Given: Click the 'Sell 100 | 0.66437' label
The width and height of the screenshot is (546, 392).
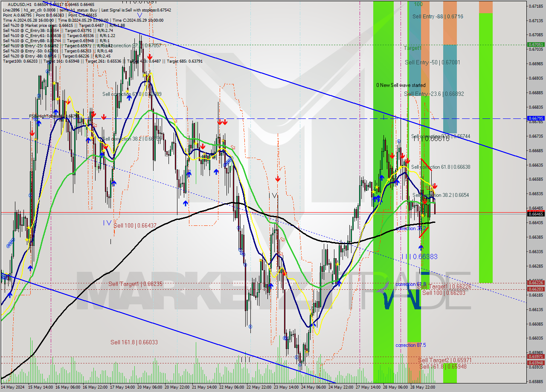Looking at the screenshot, I should (x=135, y=225).
